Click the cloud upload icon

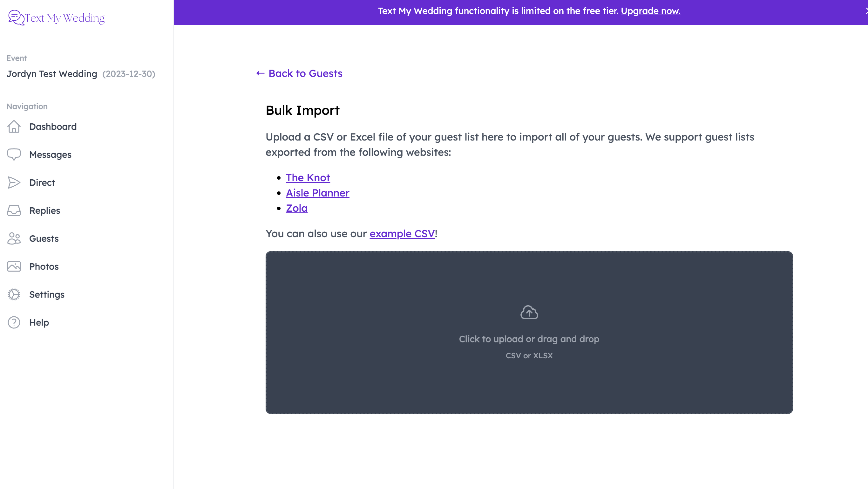pos(529,312)
